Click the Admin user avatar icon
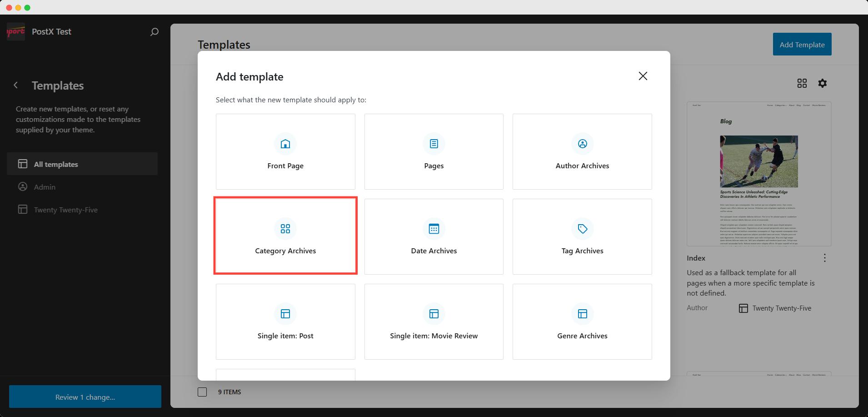The width and height of the screenshot is (868, 417). tap(23, 186)
